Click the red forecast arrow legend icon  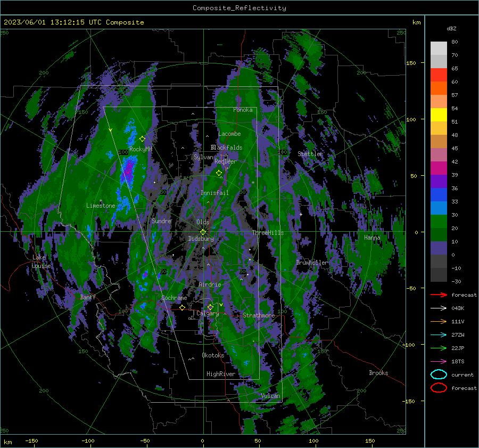(x=439, y=295)
